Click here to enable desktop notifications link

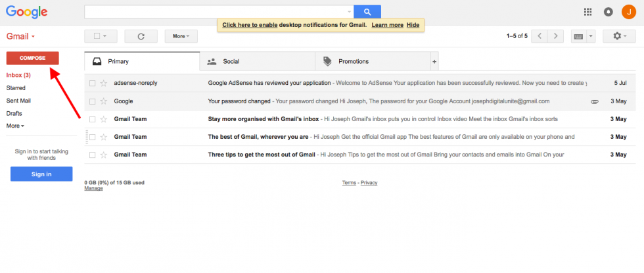[250, 25]
